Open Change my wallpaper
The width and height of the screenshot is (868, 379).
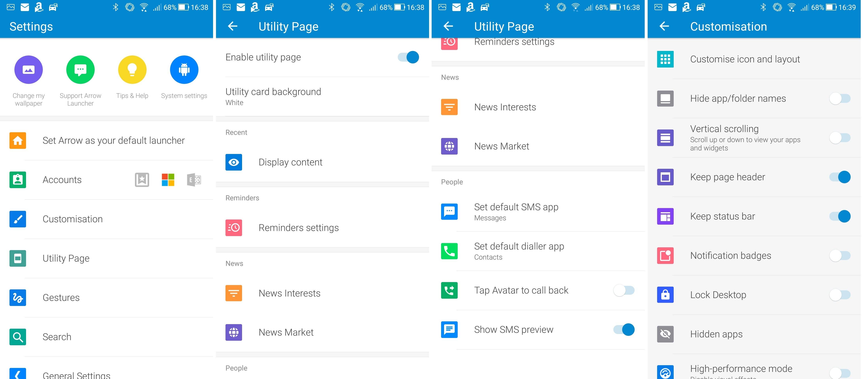[x=28, y=69]
